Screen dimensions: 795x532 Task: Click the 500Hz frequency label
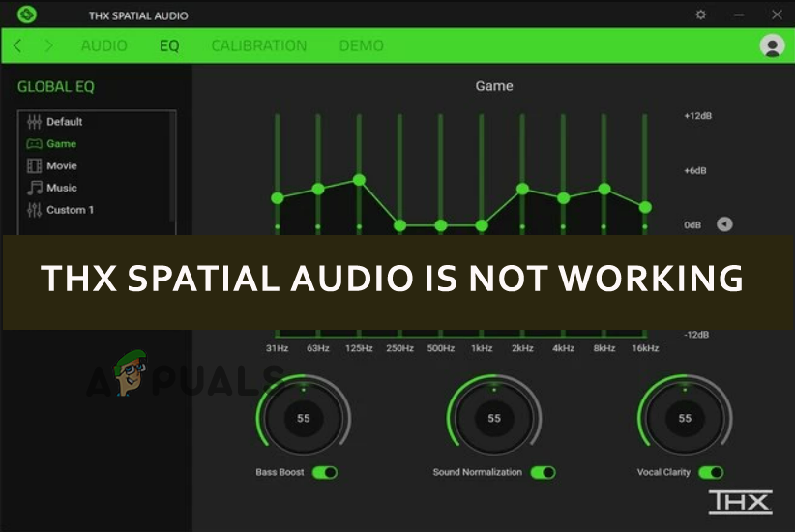(441, 348)
